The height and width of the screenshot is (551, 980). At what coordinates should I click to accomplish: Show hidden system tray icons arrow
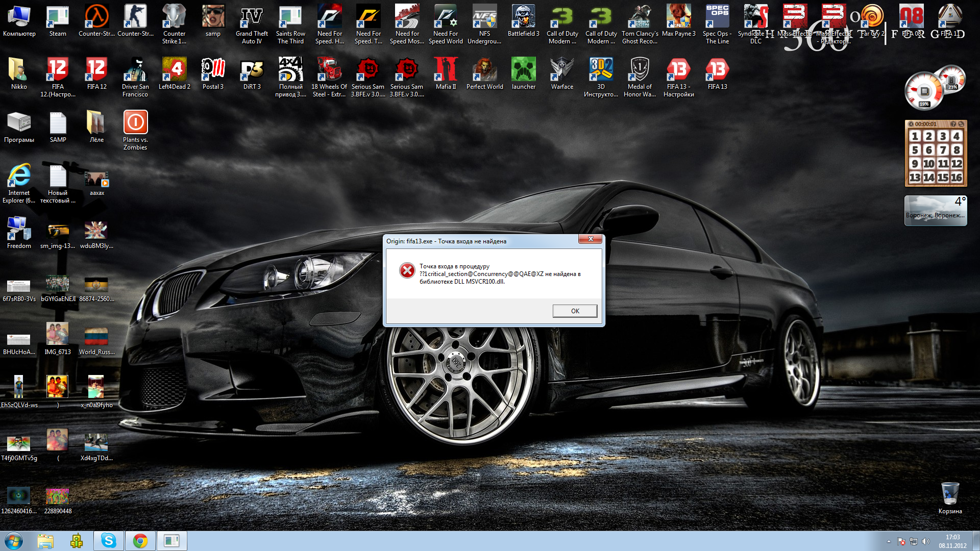point(889,541)
